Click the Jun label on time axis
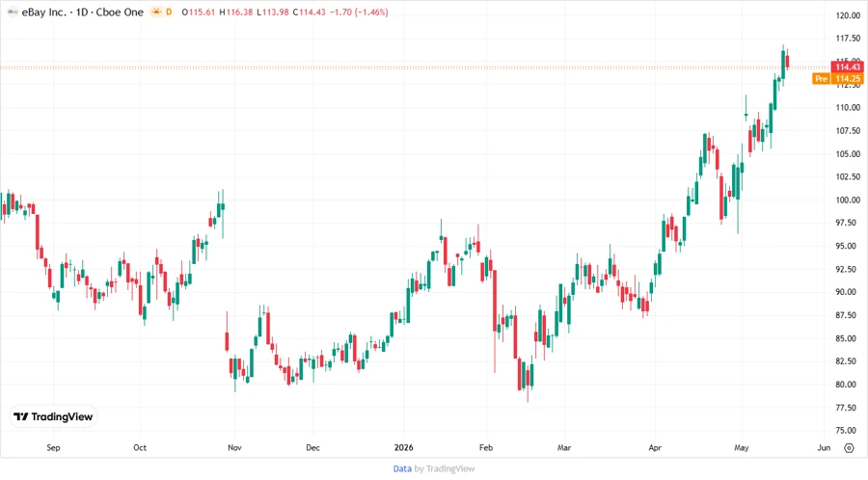868x480 pixels. click(x=824, y=447)
